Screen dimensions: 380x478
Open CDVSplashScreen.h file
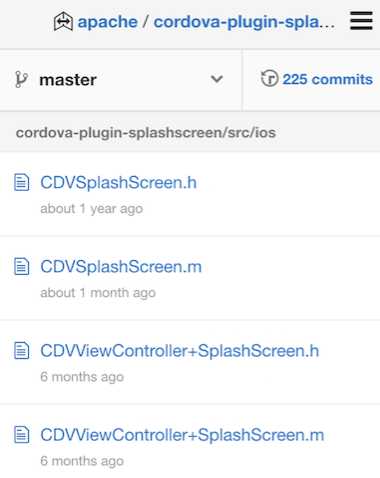118,183
